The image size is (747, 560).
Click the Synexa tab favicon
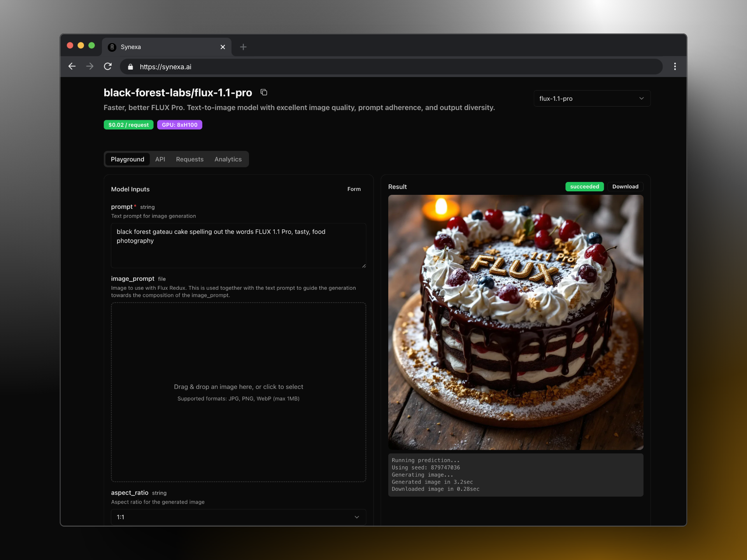[112, 47]
